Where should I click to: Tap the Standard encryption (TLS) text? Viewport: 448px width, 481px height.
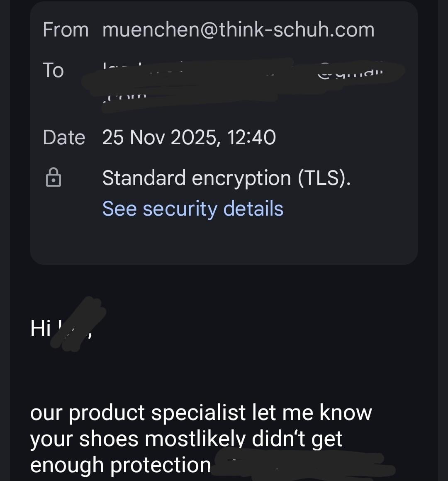point(226,178)
